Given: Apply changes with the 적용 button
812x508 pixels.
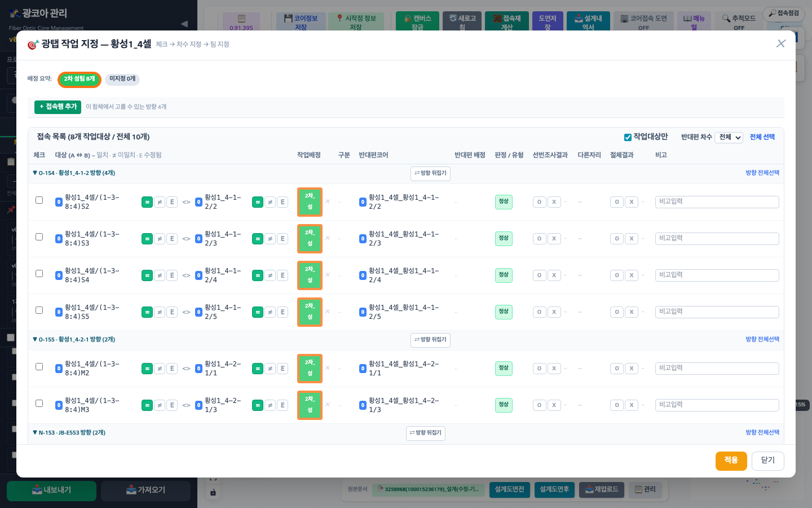Looking at the screenshot, I should tap(731, 461).
